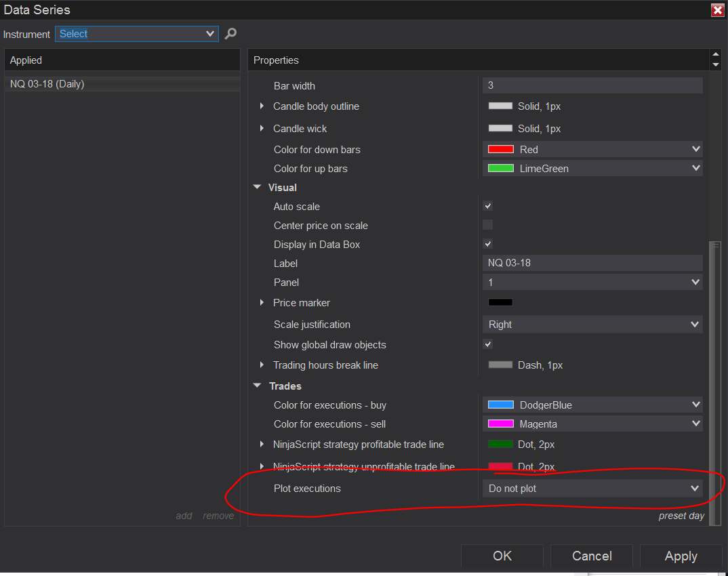
Task: Click the Trading hours break line swatch
Action: [x=500, y=365]
